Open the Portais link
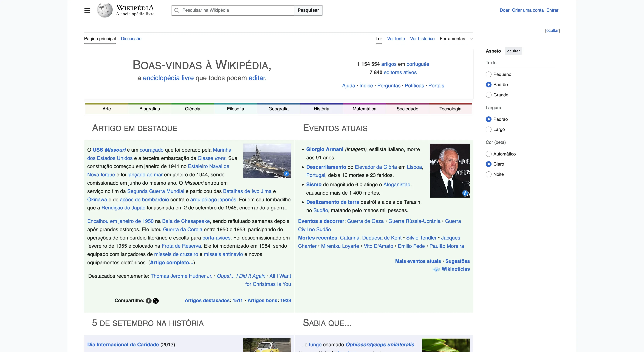This screenshot has height=352, width=644. [x=436, y=86]
